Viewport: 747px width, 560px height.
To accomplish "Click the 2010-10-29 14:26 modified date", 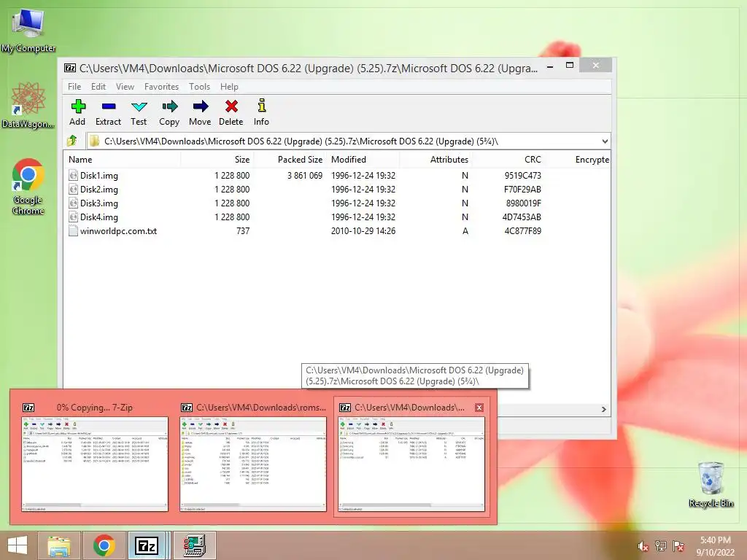I will coord(363,231).
